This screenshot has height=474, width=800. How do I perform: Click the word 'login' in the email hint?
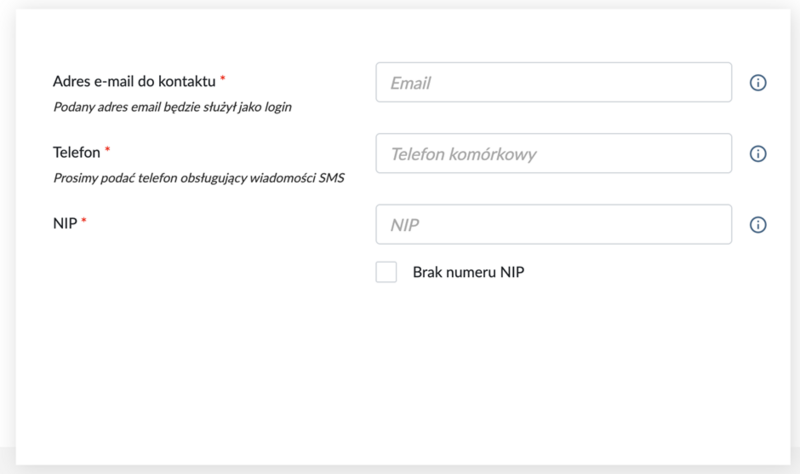click(276, 106)
